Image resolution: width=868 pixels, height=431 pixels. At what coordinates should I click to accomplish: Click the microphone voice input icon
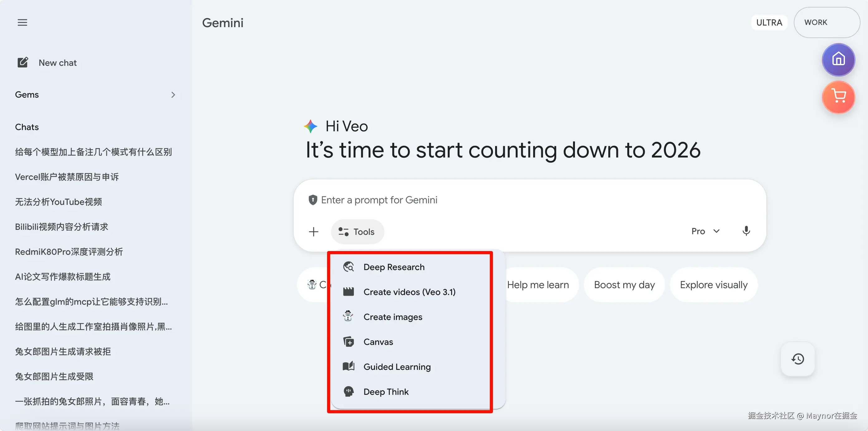(746, 231)
